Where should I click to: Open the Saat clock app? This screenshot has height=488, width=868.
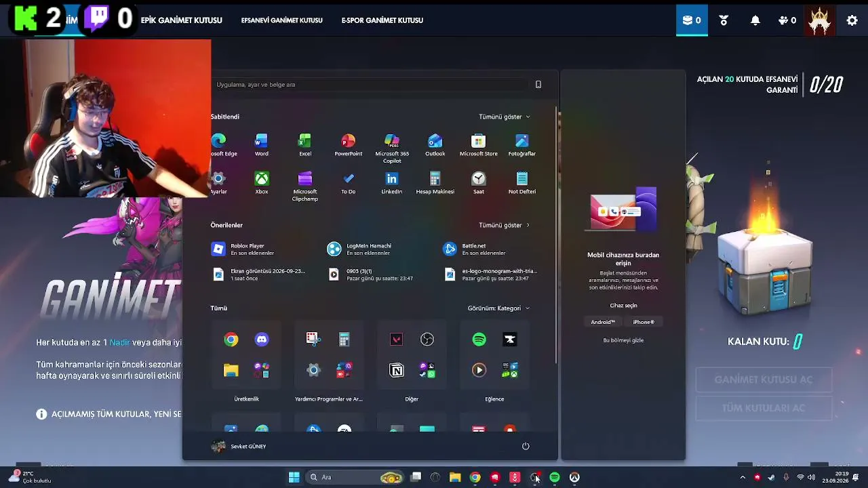click(479, 182)
